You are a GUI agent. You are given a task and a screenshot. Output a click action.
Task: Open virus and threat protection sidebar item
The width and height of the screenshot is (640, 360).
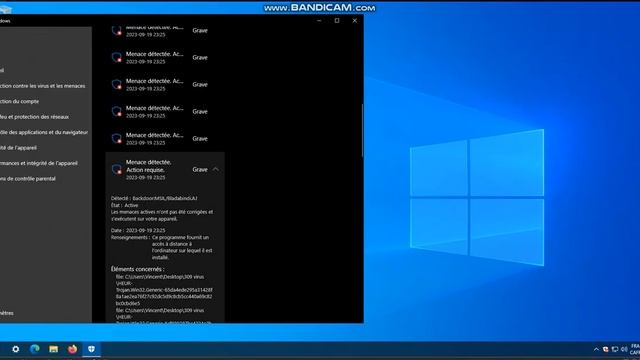tap(42, 86)
